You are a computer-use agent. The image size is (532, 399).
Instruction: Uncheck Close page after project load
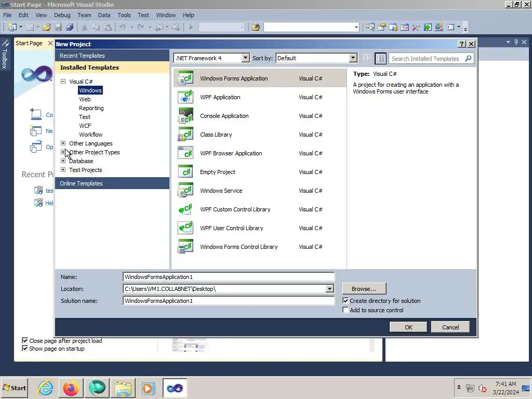[x=25, y=340]
